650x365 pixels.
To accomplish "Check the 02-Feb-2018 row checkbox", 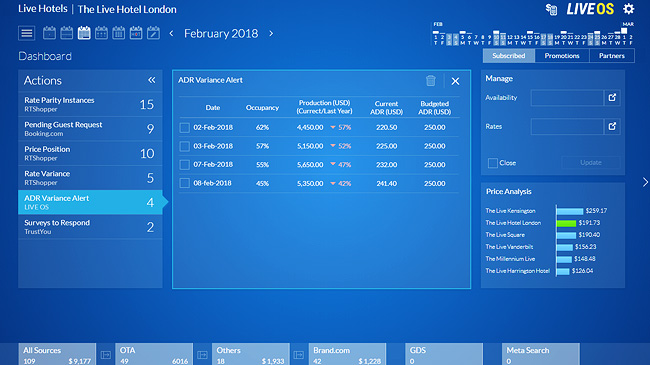I will point(184,128).
